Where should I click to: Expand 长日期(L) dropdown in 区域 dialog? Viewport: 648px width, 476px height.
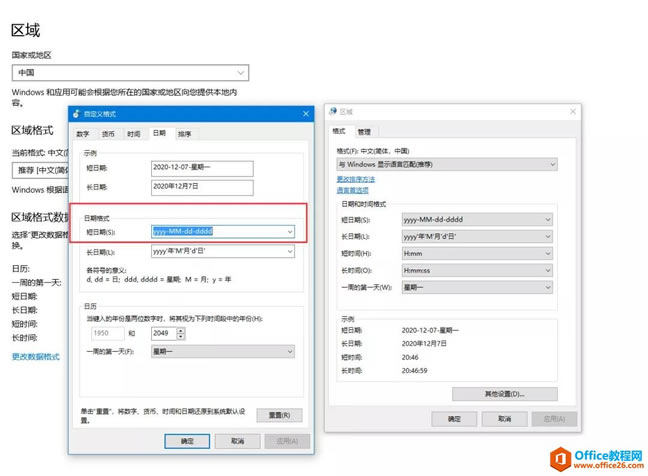pos(477,237)
